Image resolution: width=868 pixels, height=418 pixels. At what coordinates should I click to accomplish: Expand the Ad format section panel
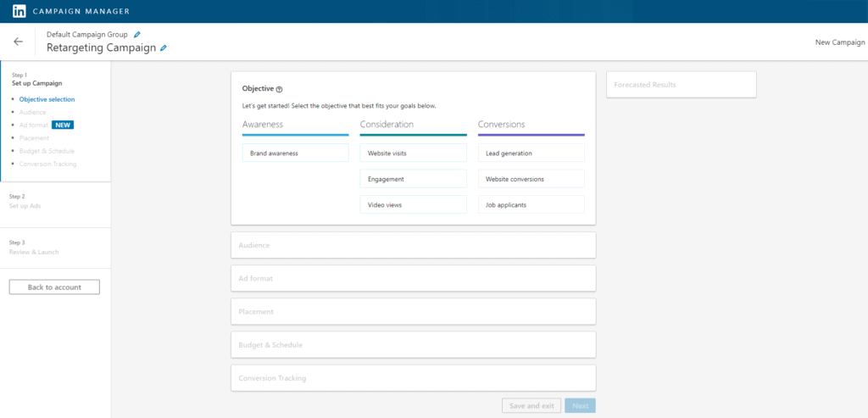click(x=414, y=278)
